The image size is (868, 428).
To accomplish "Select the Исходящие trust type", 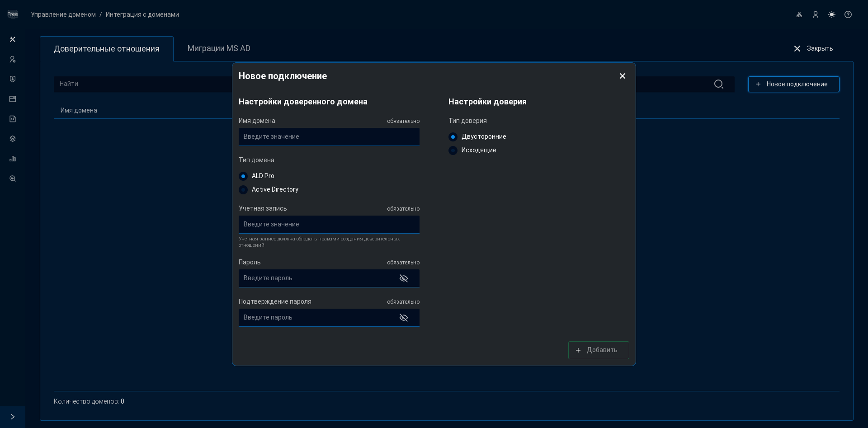I will point(453,151).
